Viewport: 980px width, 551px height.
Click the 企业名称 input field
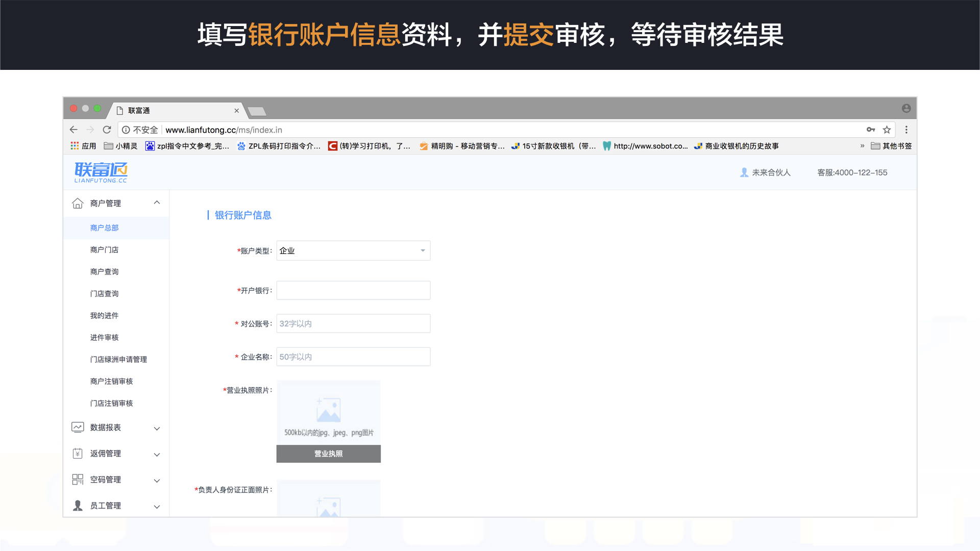pos(353,357)
